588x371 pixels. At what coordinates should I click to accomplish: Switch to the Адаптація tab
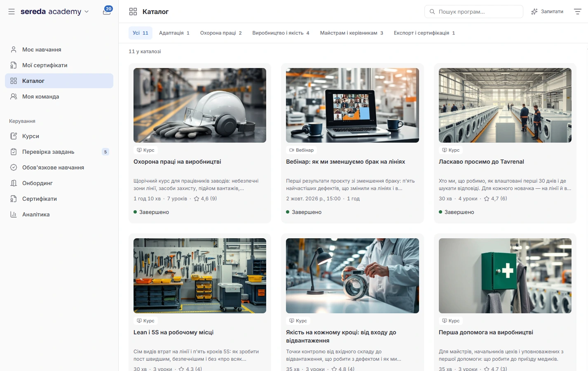point(174,33)
